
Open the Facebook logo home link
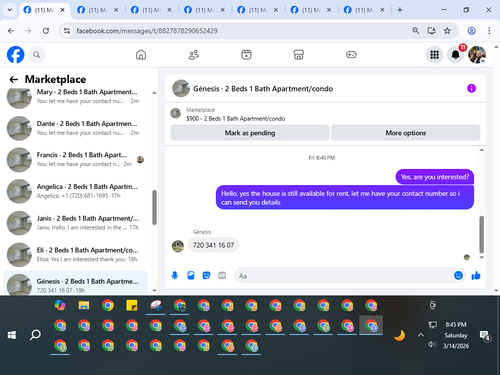click(16, 55)
